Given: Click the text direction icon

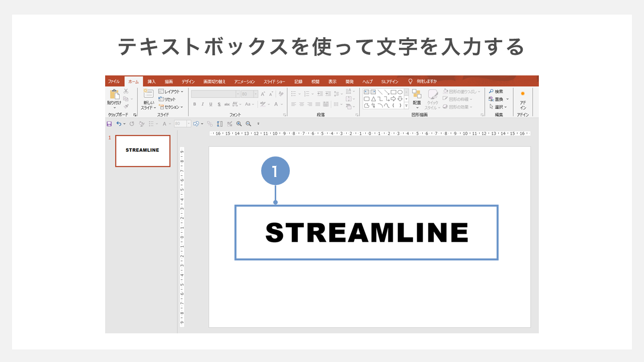Looking at the screenshot, I should tap(348, 91).
